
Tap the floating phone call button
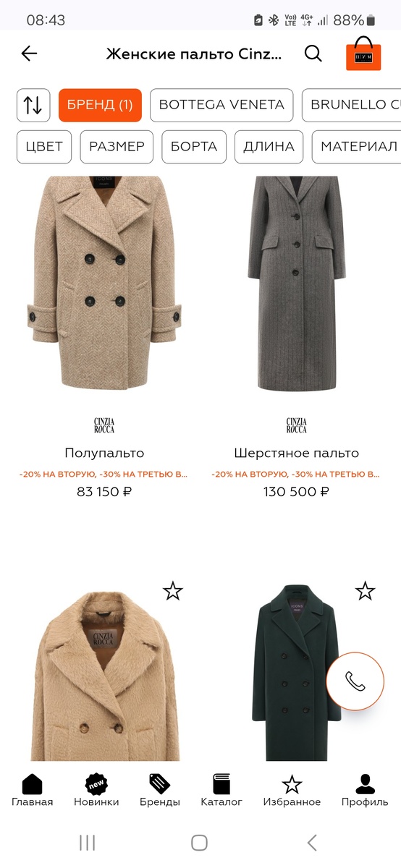(x=355, y=681)
